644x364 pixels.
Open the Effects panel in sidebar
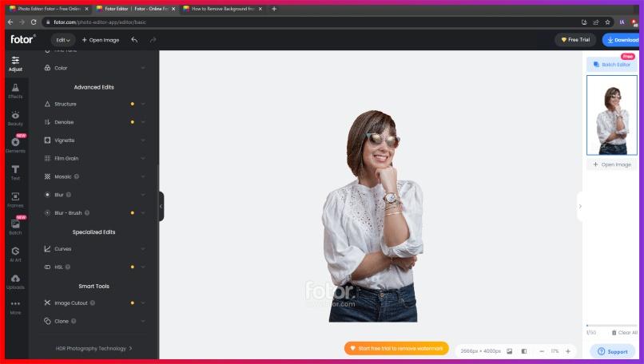click(x=15, y=91)
